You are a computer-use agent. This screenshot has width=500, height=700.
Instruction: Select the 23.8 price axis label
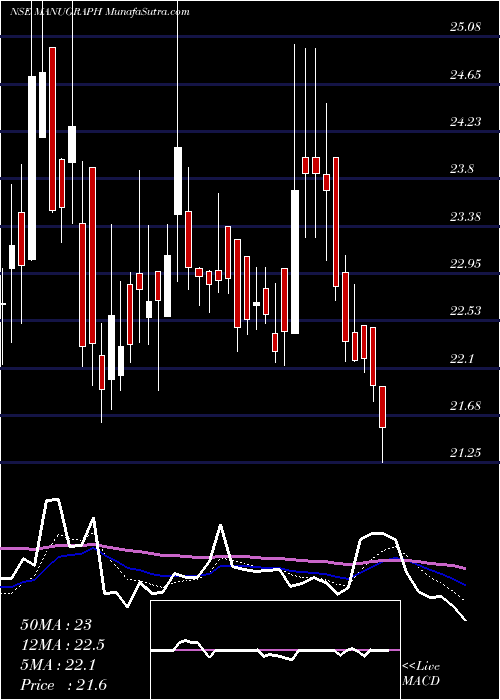click(x=462, y=169)
